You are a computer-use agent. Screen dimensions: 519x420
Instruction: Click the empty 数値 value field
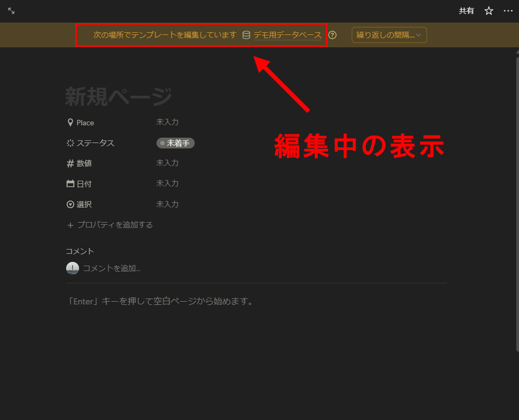[167, 163]
